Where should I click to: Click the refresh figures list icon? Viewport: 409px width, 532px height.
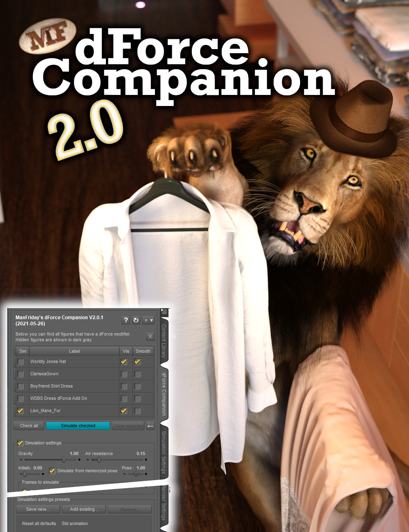pos(136,320)
